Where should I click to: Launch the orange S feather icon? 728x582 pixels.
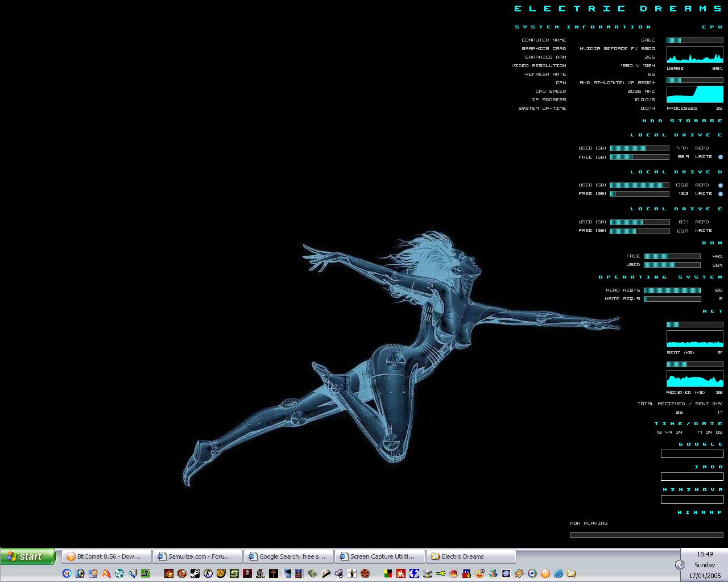pos(106,573)
